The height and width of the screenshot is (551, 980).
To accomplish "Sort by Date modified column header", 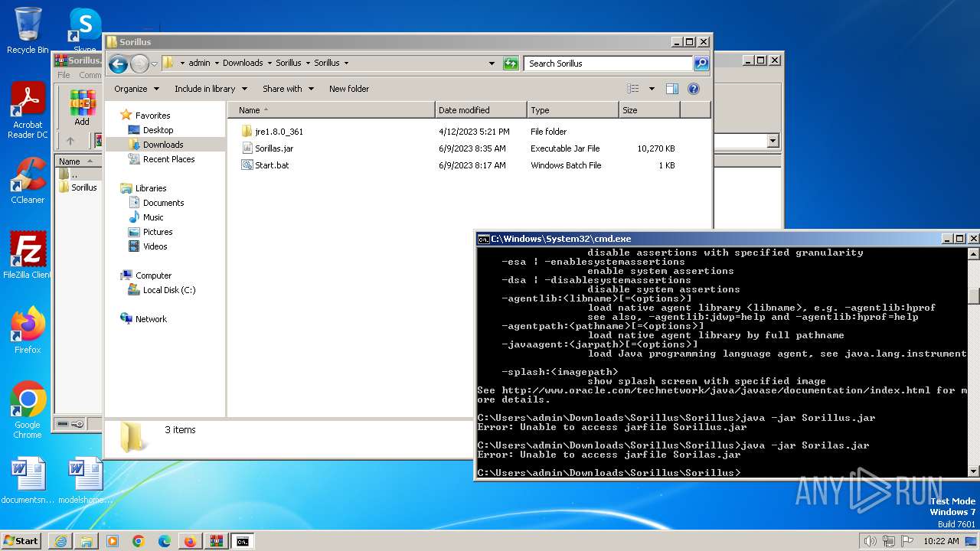I will click(x=481, y=110).
